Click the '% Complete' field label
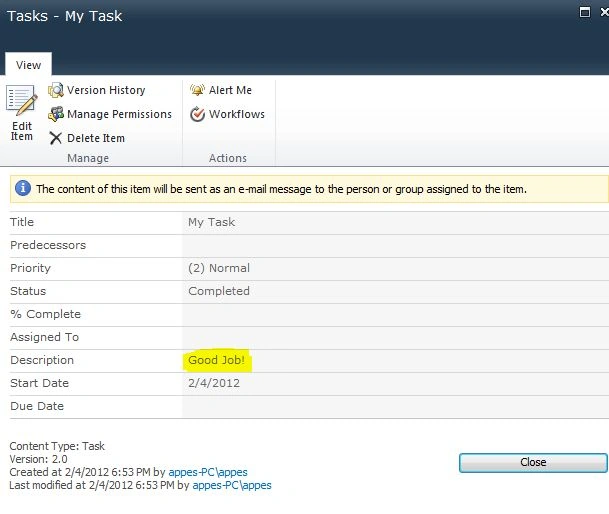 [45, 314]
